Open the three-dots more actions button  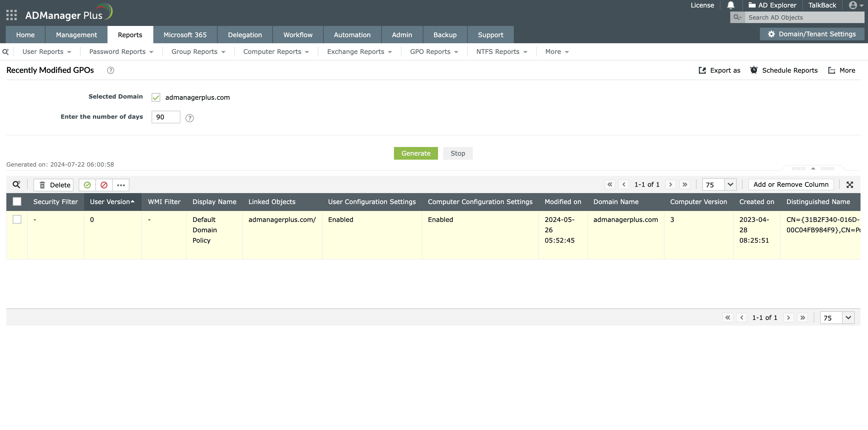(x=121, y=185)
